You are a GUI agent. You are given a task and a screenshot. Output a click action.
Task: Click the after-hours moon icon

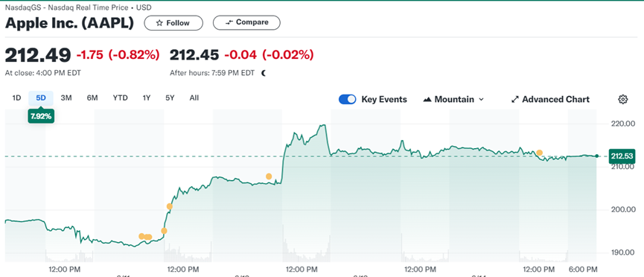click(264, 73)
